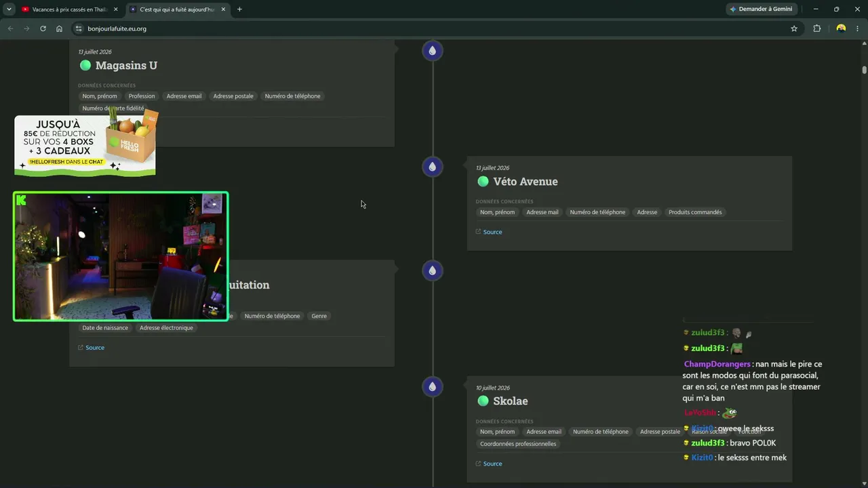Click the Demander à Gemini button
The image size is (868, 488).
coord(762,9)
